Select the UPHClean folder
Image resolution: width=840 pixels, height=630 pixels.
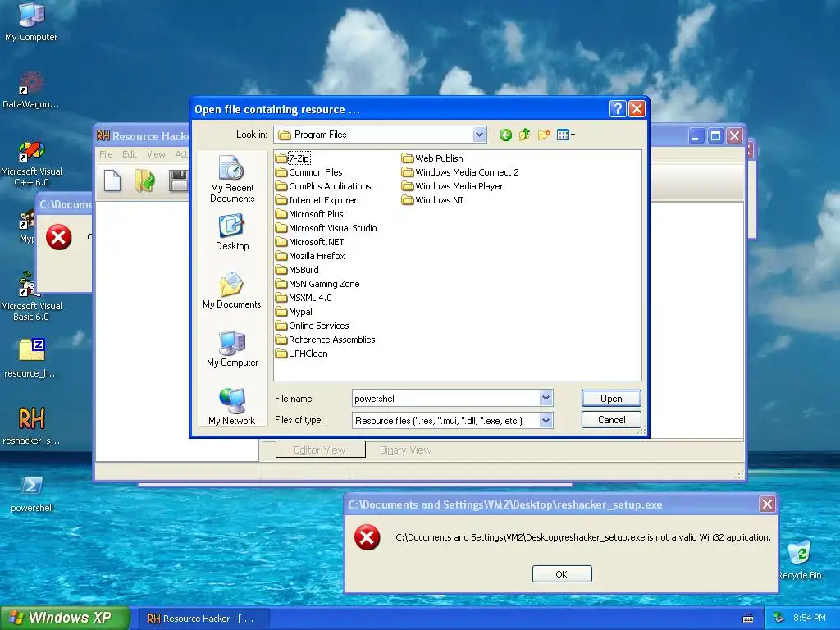302,353
